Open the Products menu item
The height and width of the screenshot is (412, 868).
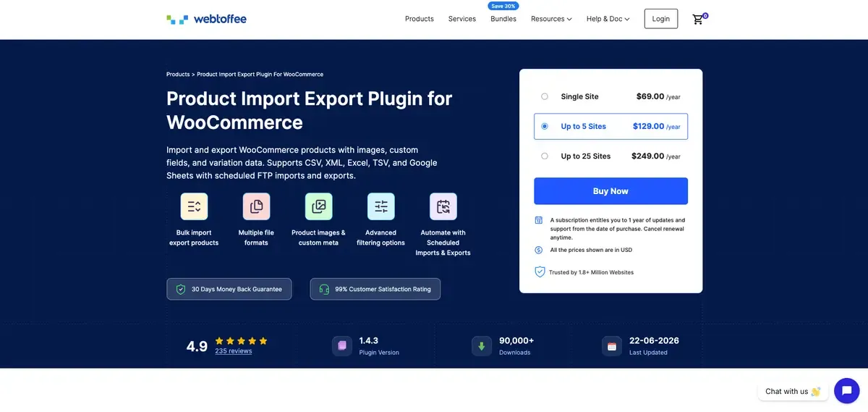click(x=420, y=19)
